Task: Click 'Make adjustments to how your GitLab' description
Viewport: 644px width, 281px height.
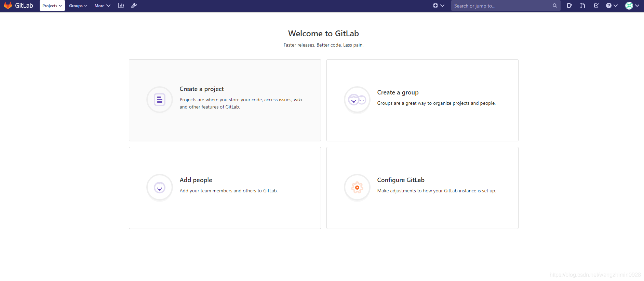Action: coord(437,191)
